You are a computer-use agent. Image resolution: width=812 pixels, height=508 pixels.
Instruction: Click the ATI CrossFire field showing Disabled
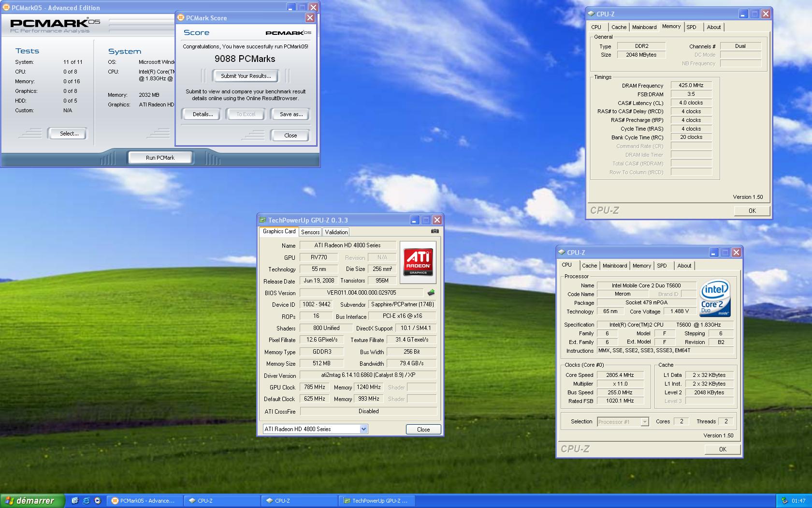point(368,412)
